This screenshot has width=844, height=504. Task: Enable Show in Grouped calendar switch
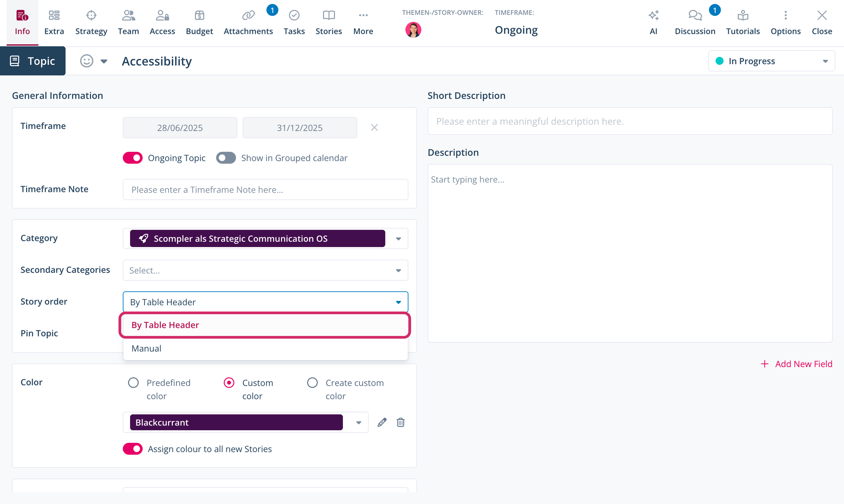pyautogui.click(x=226, y=158)
